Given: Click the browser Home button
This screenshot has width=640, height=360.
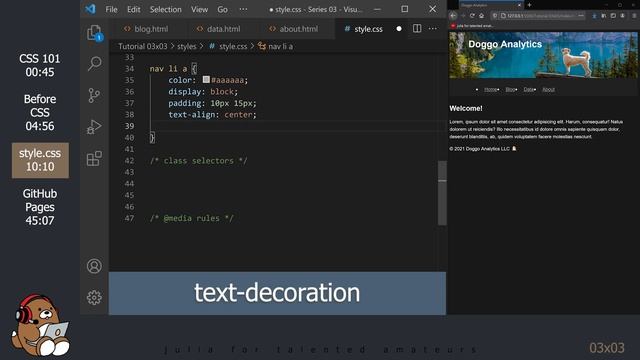Looking at the screenshot, I should (482, 16).
